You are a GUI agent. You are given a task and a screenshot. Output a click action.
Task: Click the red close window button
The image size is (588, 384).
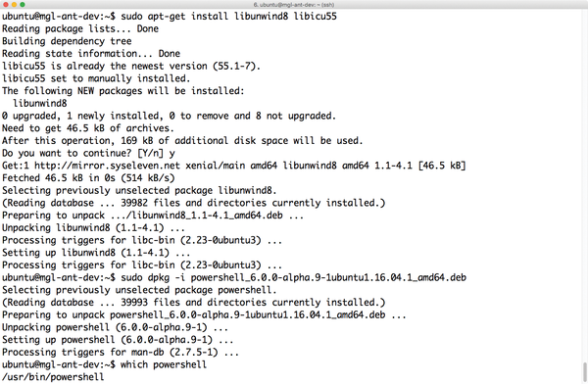coord(5,5)
